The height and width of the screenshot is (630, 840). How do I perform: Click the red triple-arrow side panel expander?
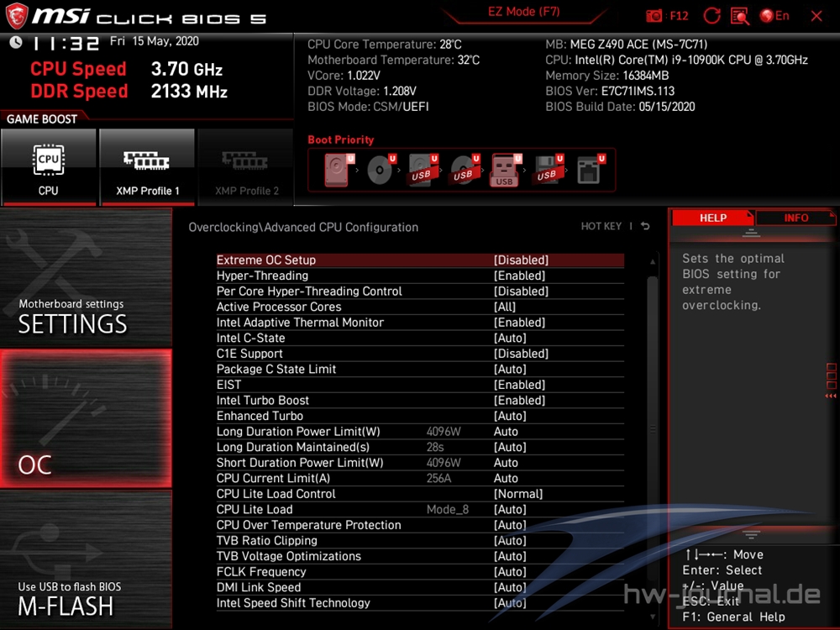[x=831, y=396]
